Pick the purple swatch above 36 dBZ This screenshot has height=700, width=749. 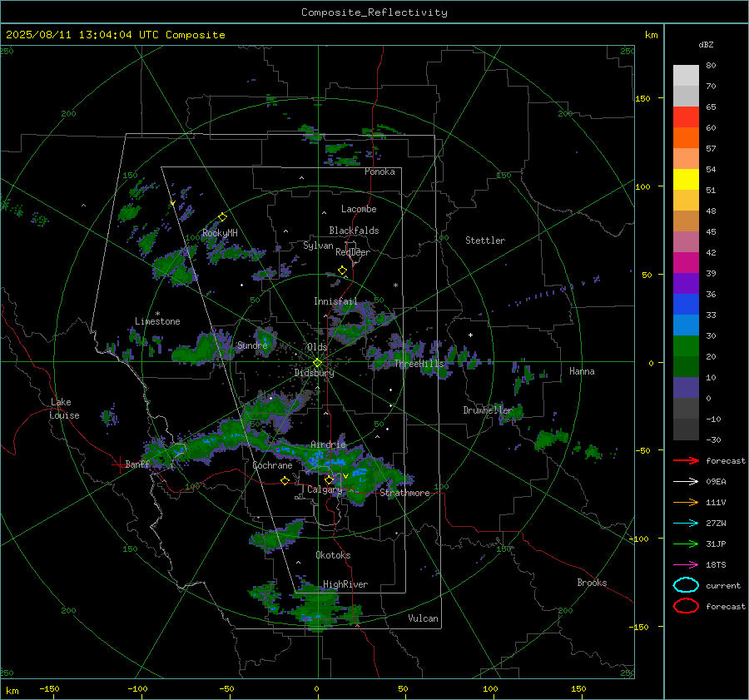pos(686,284)
